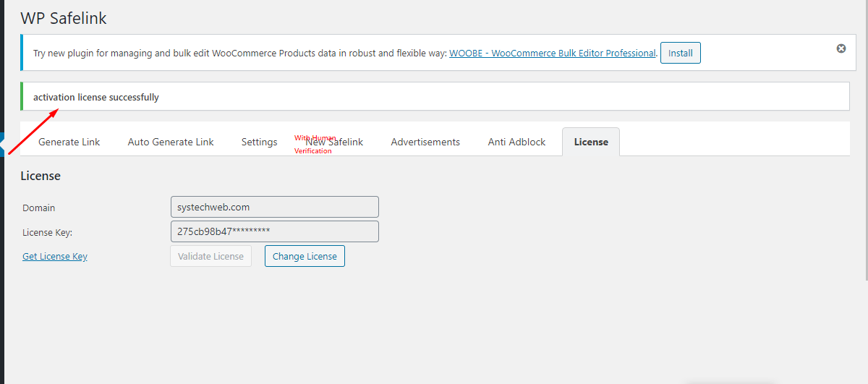Click the Domain field with systechweb.com

click(275, 207)
